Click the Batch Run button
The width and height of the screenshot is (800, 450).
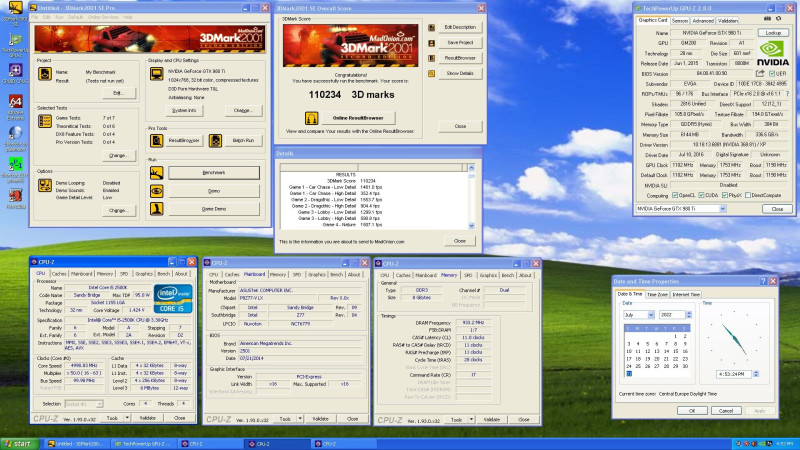click(243, 140)
